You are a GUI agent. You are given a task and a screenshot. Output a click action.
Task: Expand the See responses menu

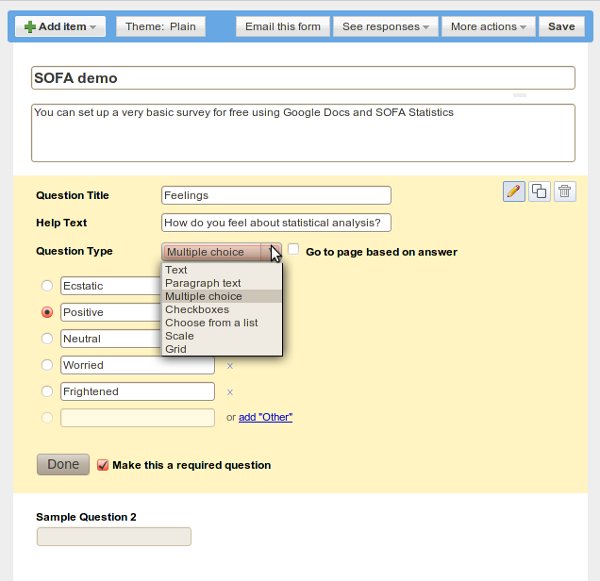386,27
